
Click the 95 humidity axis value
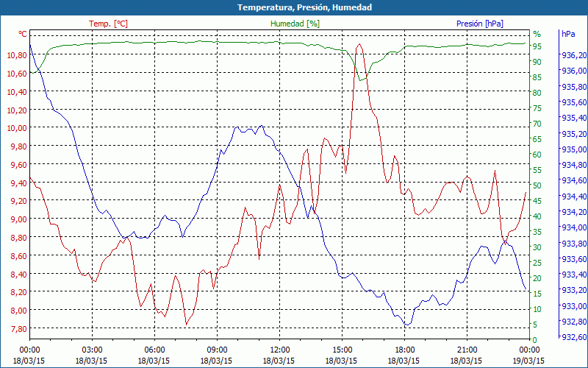pyautogui.click(x=537, y=46)
